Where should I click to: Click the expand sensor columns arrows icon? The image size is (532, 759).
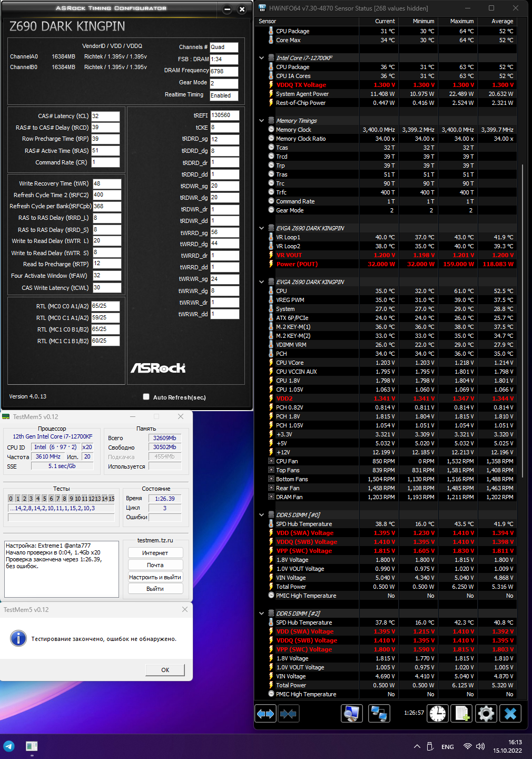coord(265,714)
